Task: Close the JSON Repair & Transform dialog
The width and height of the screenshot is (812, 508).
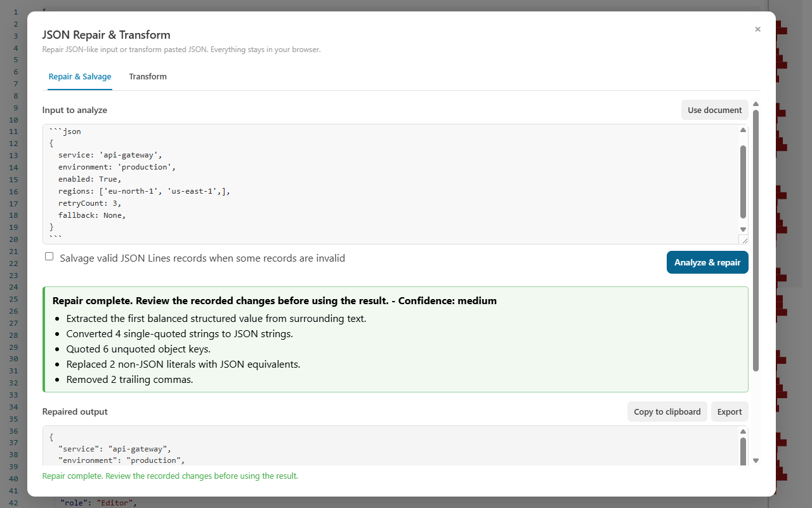Action: (757, 29)
